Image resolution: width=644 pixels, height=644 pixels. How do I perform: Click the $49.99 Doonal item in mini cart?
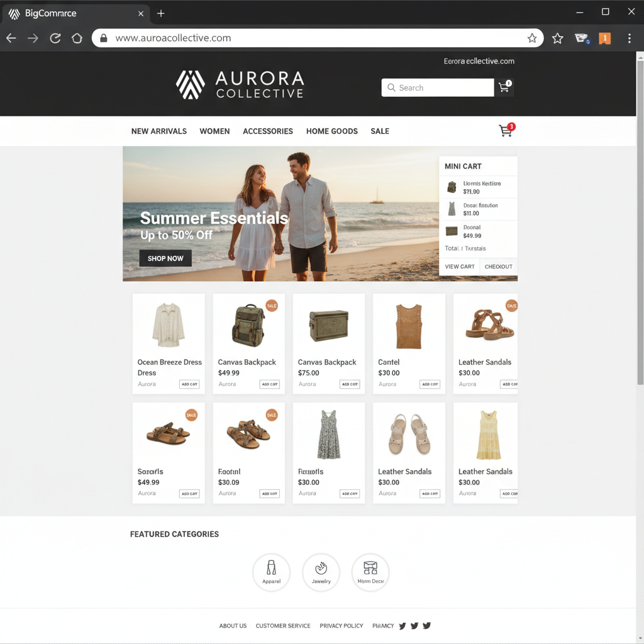[x=479, y=231]
